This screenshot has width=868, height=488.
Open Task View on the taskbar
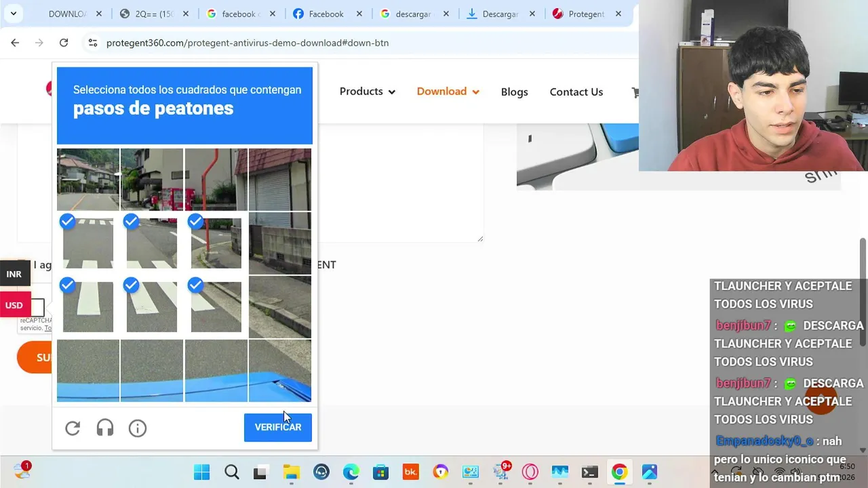point(260,472)
